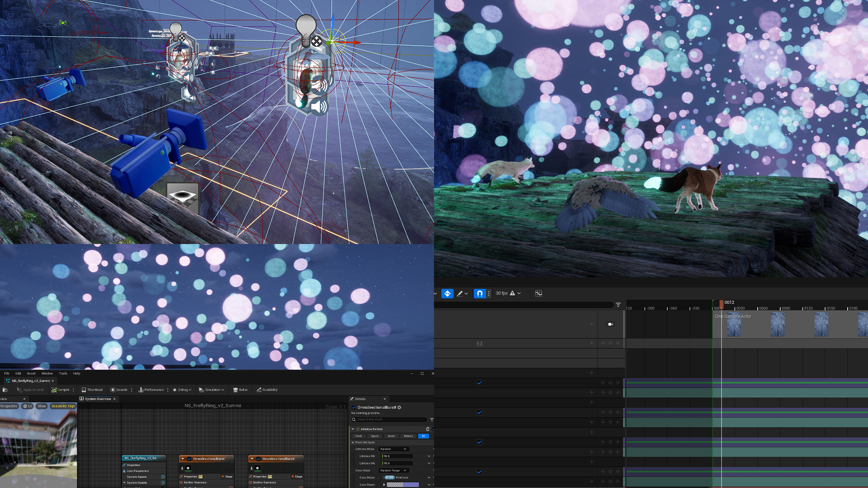Uncheck the OmnidirectionalBurst checkbox in the Details panel
The width and height of the screenshot is (868, 488).
pos(354,407)
